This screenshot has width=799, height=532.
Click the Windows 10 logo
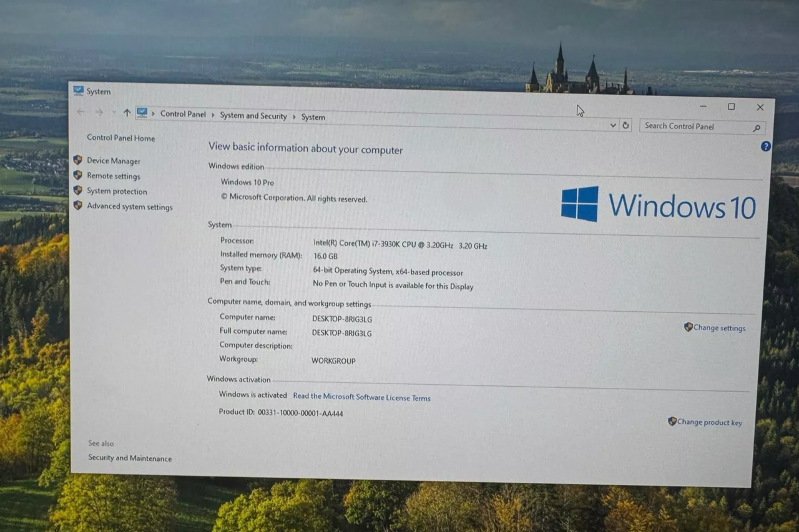[659, 205]
